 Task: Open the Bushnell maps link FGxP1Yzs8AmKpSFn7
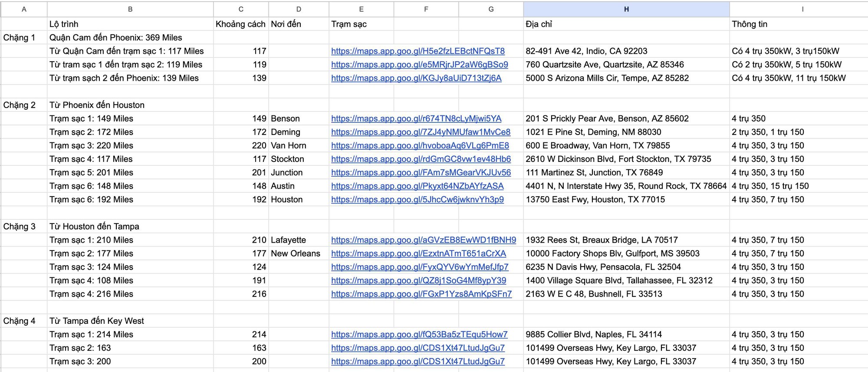point(421,294)
